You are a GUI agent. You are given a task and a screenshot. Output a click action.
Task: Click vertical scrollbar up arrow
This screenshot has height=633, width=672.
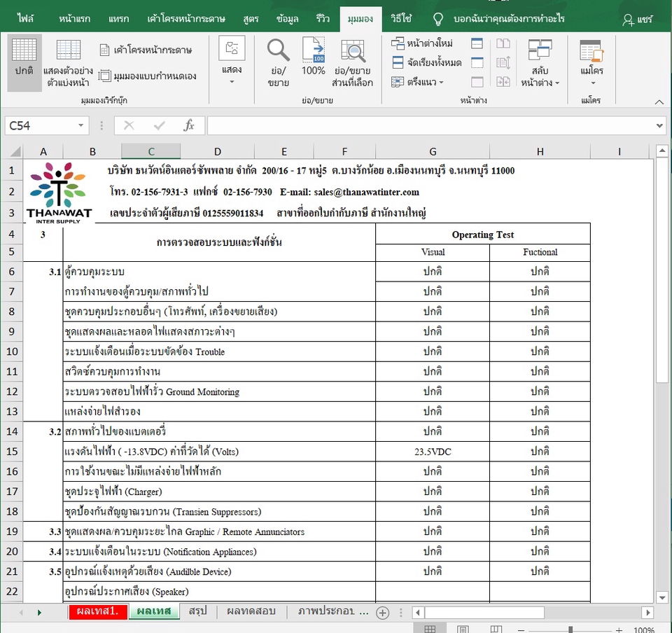(x=662, y=151)
